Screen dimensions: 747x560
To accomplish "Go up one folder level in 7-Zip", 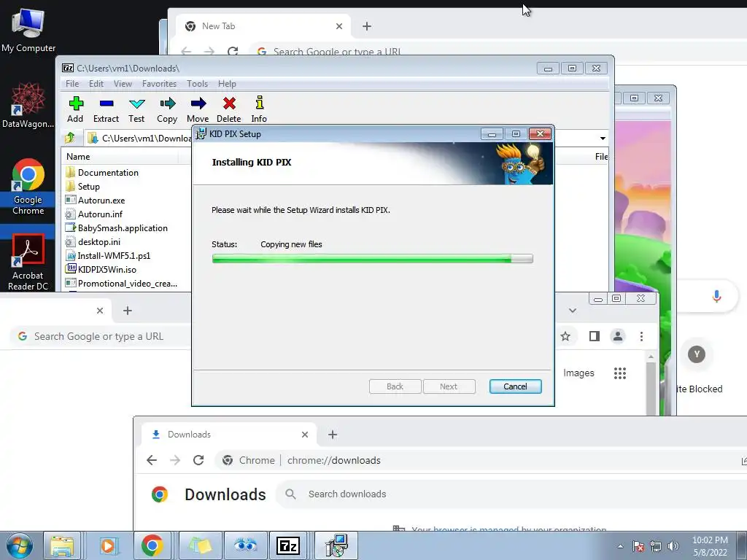I will [70, 138].
